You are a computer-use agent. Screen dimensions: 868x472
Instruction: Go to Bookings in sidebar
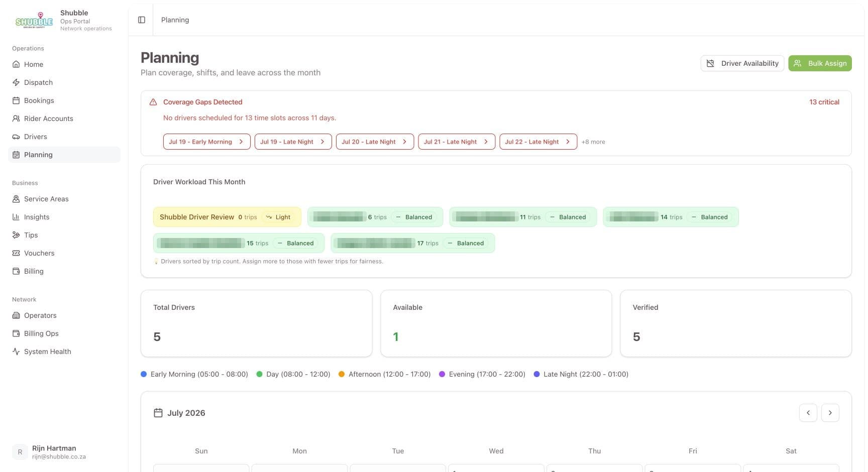coord(64,100)
